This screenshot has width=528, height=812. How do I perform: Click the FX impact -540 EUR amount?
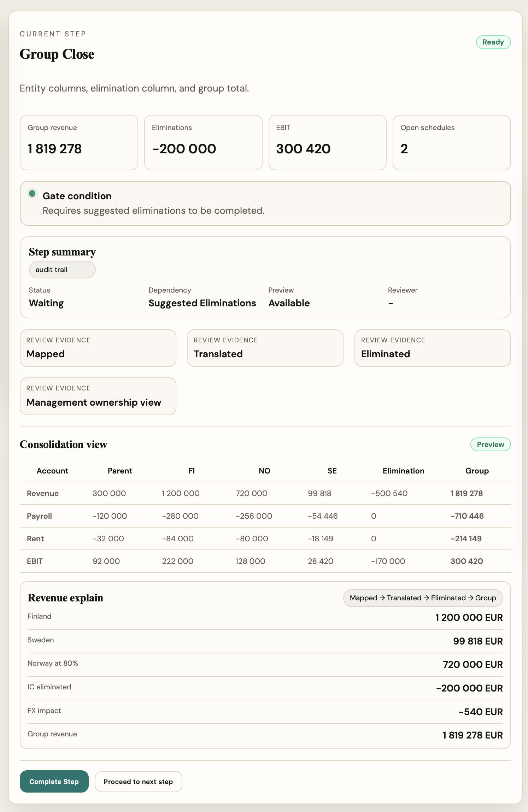481,712
